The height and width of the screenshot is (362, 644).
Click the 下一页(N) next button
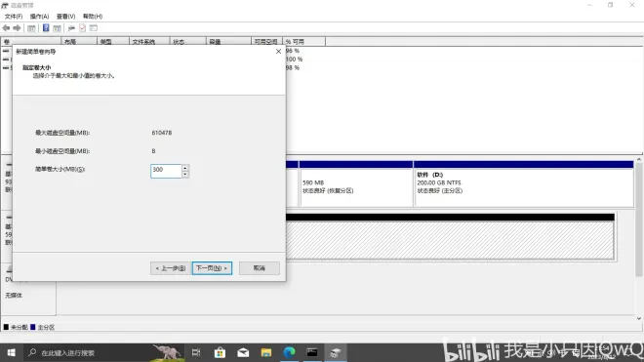pyautogui.click(x=212, y=268)
